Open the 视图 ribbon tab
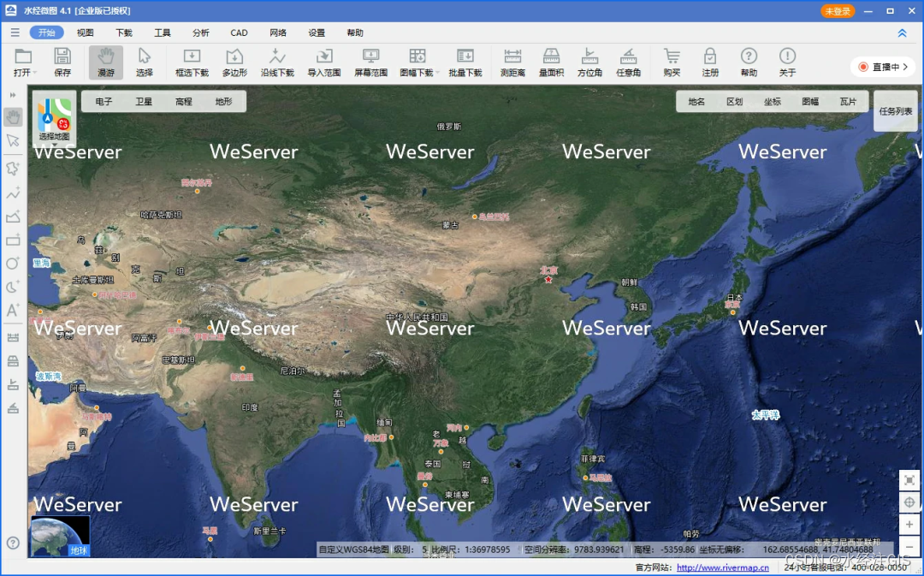The width and height of the screenshot is (924, 576). [85, 33]
